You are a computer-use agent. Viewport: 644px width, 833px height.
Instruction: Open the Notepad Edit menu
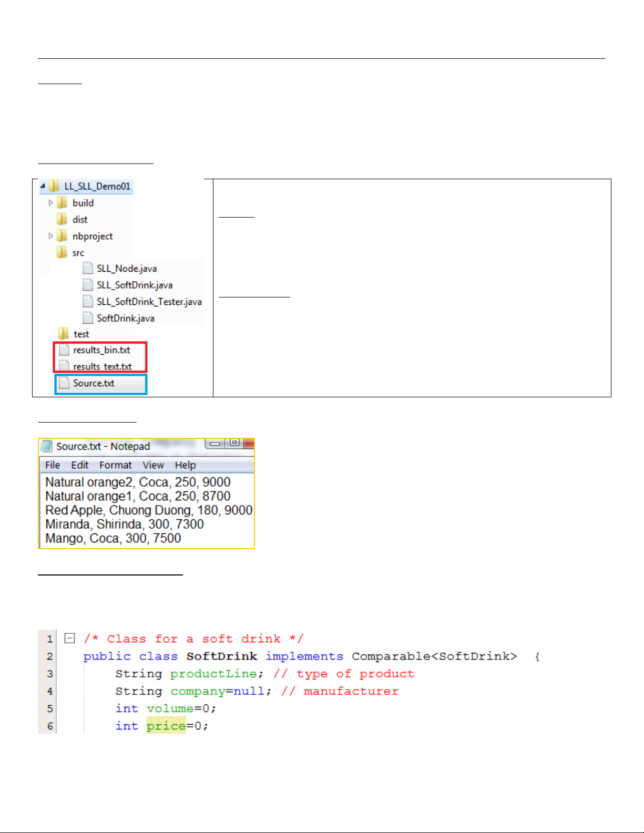tap(80, 465)
